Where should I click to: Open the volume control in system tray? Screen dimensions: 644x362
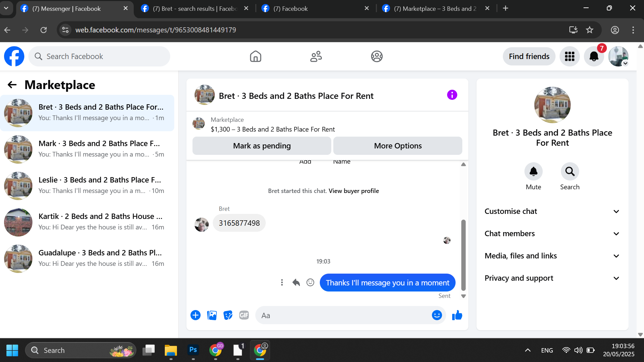coord(578,350)
